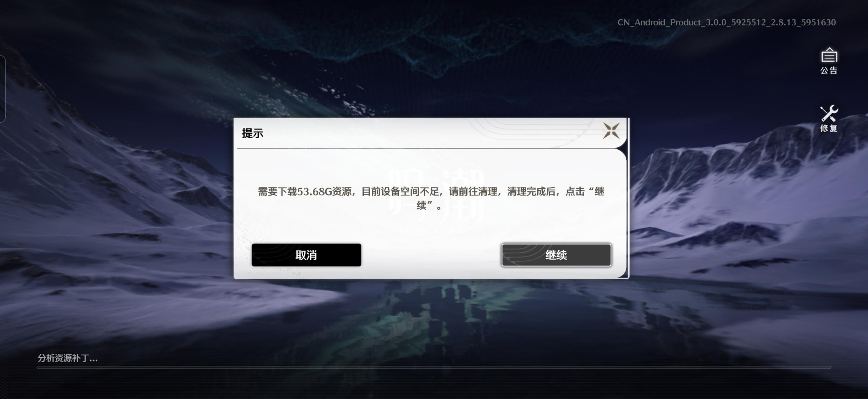Click the 继续 continue button
Viewport: 868px width, 399px height.
(x=556, y=255)
